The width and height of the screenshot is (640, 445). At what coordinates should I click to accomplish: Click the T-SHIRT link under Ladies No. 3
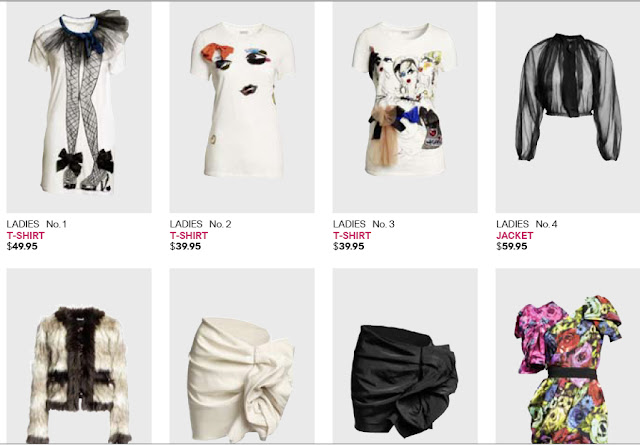point(352,236)
